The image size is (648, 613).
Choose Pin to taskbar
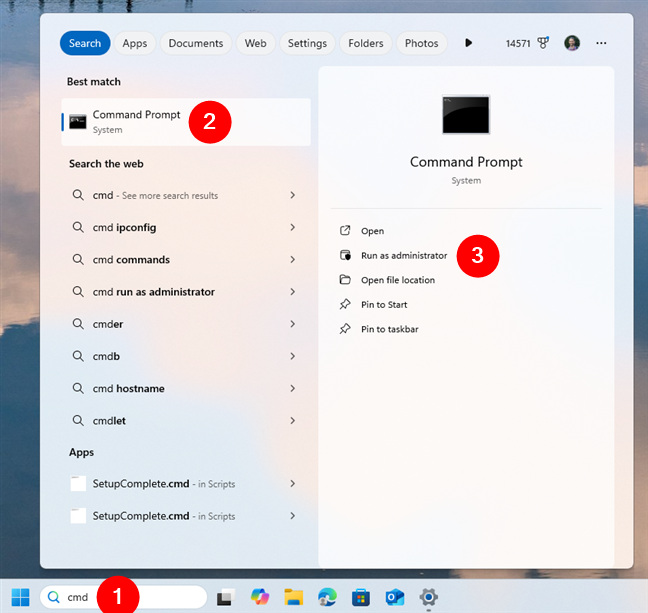(x=389, y=329)
